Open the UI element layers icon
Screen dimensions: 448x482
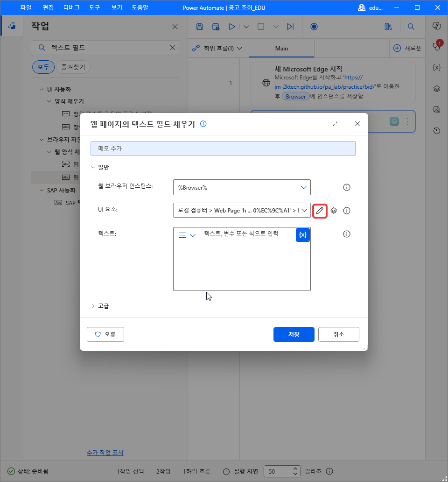334,211
